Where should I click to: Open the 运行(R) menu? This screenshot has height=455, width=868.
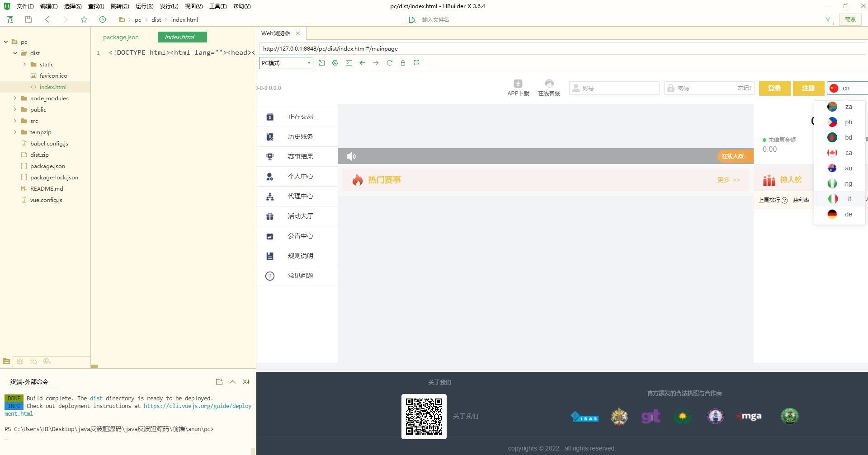(144, 6)
